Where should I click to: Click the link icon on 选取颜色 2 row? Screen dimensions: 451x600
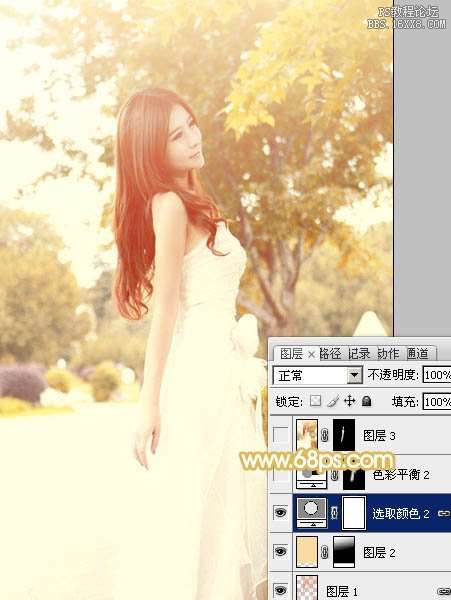443,513
